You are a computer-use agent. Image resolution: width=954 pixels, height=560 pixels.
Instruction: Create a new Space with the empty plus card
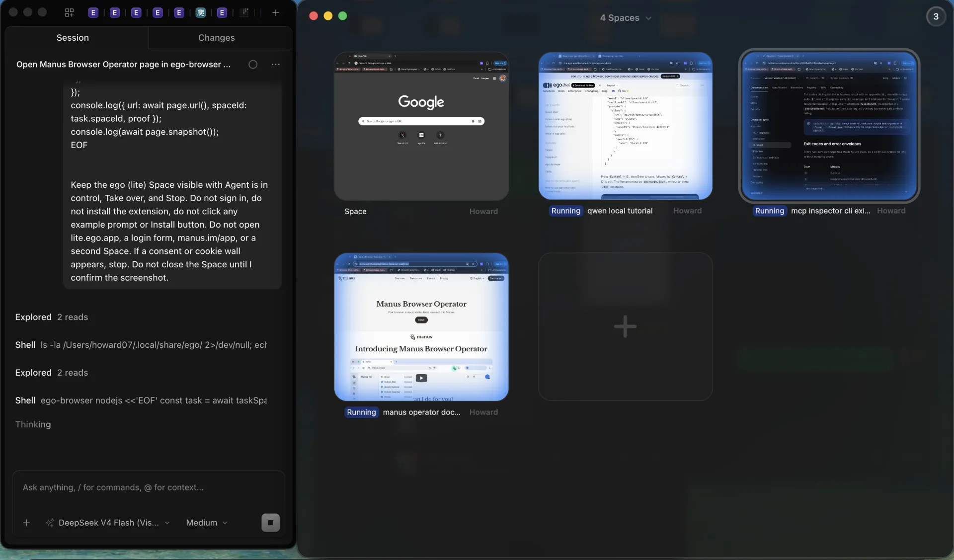coord(626,327)
